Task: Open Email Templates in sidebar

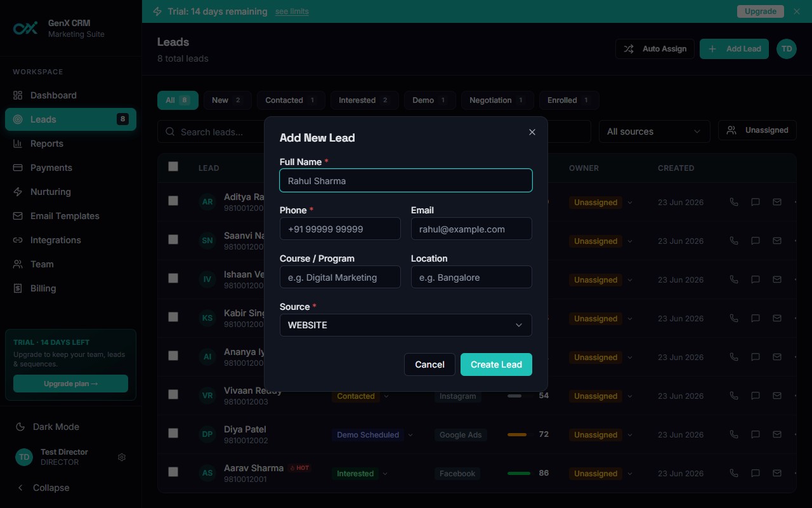Action: (70, 216)
